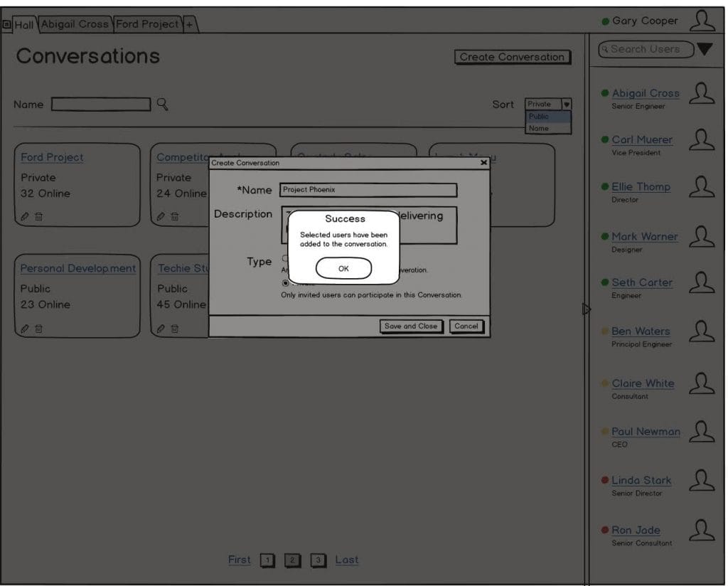Click the dialog Name field containing Project Phoenix
Image resolution: width=728 pixels, height=586 pixels.
click(x=368, y=190)
